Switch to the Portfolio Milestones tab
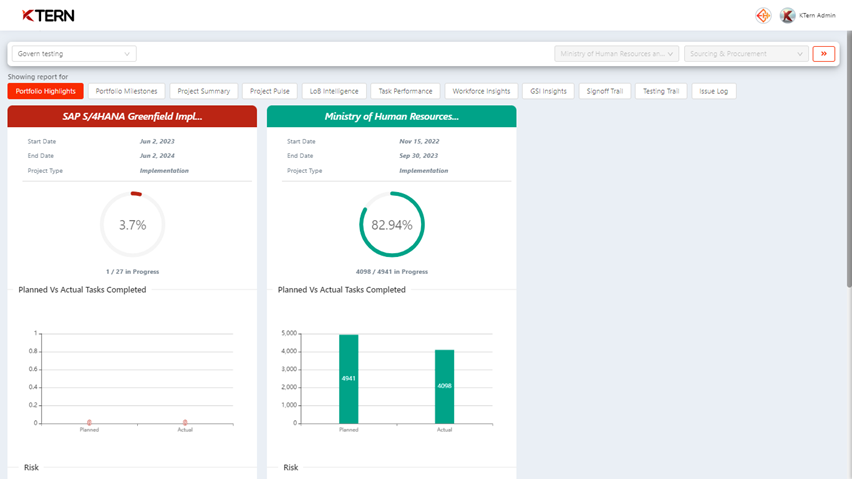This screenshot has height=479, width=852. [127, 91]
